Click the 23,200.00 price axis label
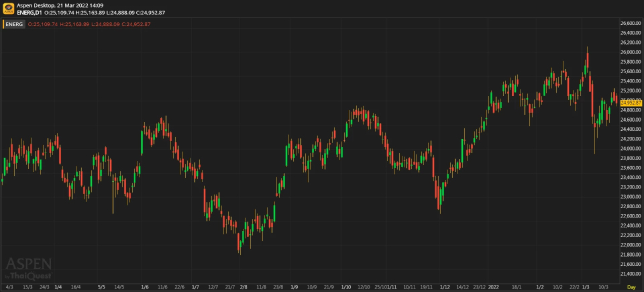The height and width of the screenshot is (292, 644). 631,187
